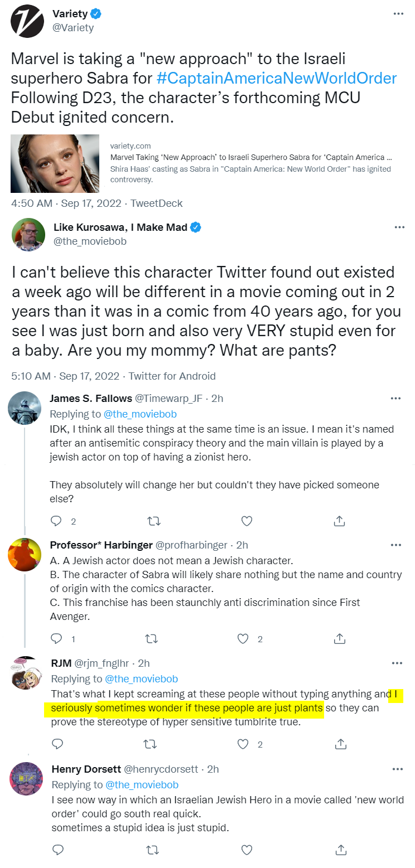Screen dimensions: 415x868
Task: Share James S. Fallows' tweet
Action: [339, 521]
